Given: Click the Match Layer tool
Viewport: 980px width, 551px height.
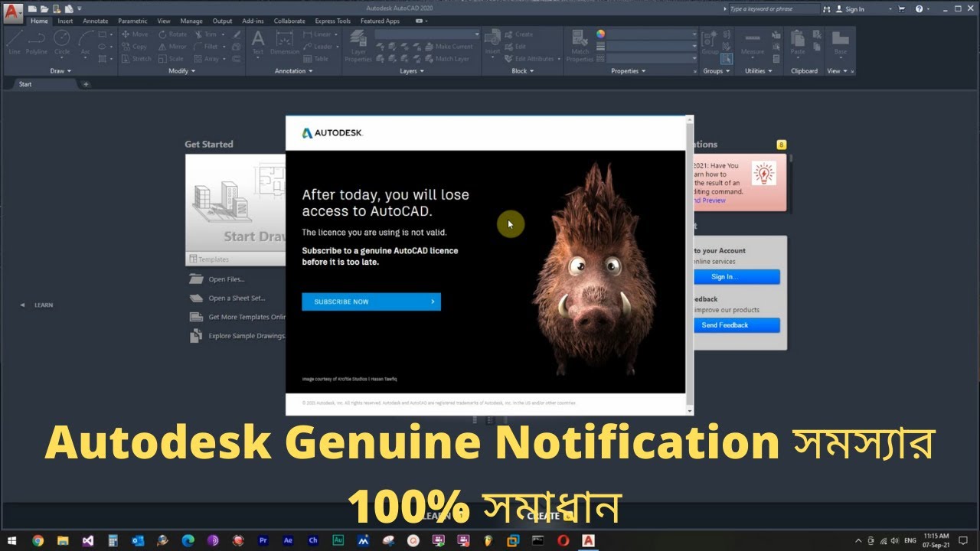Looking at the screenshot, I should pyautogui.click(x=447, y=59).
